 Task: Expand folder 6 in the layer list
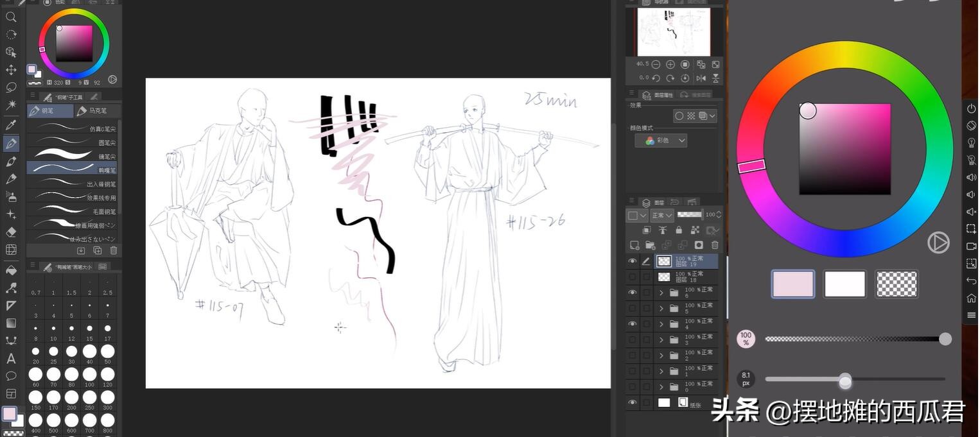point(661,293)
